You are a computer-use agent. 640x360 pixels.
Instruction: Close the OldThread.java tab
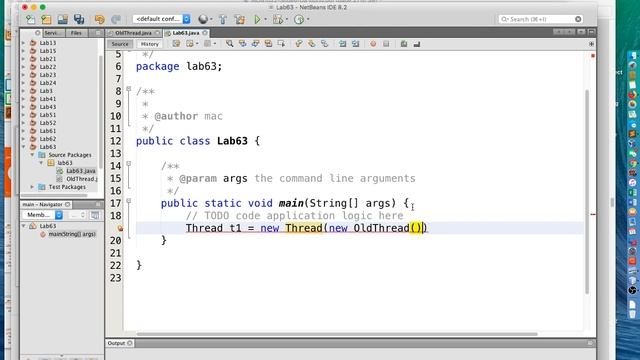157,33
